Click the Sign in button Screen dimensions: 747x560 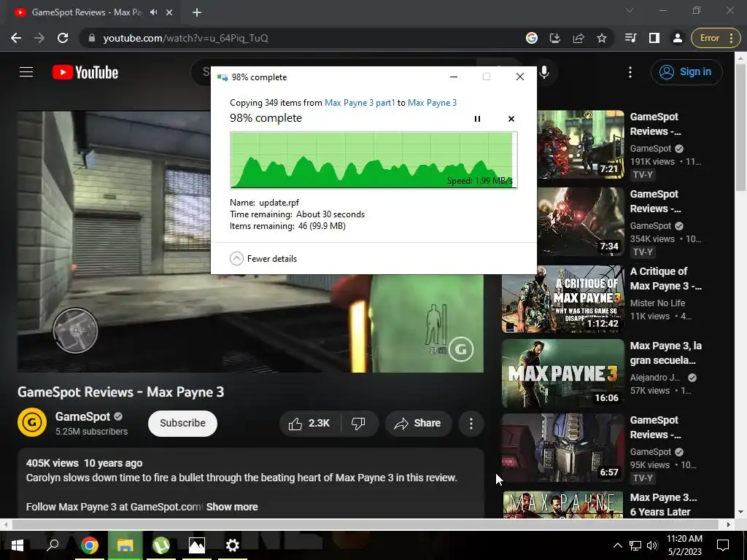[686, 72]
